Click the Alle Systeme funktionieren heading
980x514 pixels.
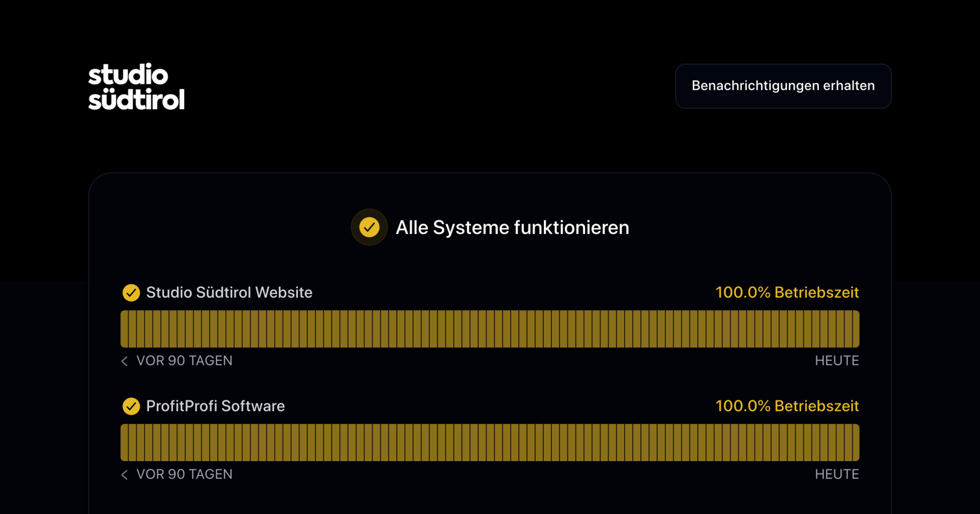[512, 228]
